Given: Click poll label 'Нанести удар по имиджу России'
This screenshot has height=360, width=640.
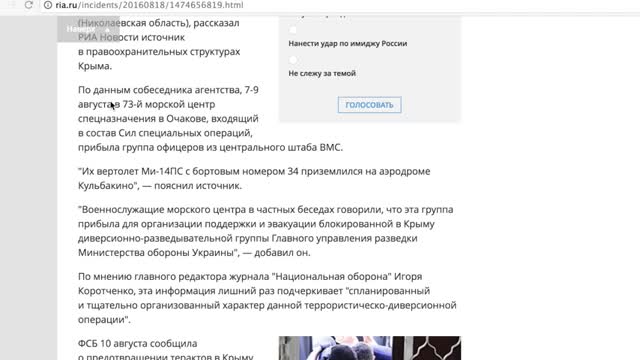Looking at the screenshot, I should pyautogui.click(x=348, y=43).
